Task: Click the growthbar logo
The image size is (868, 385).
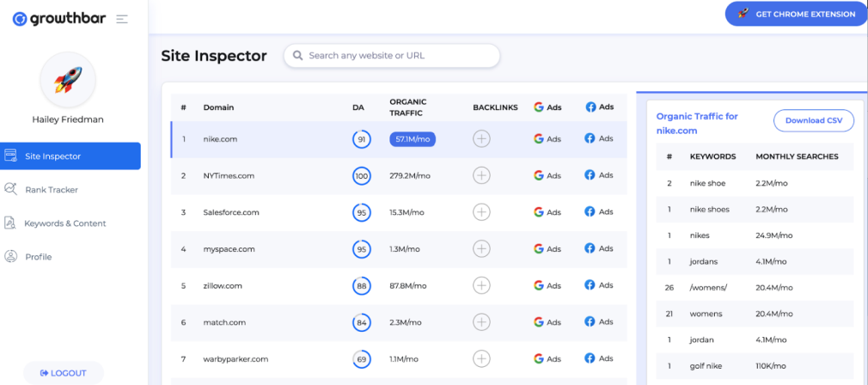Action: [x=60, y=20]
